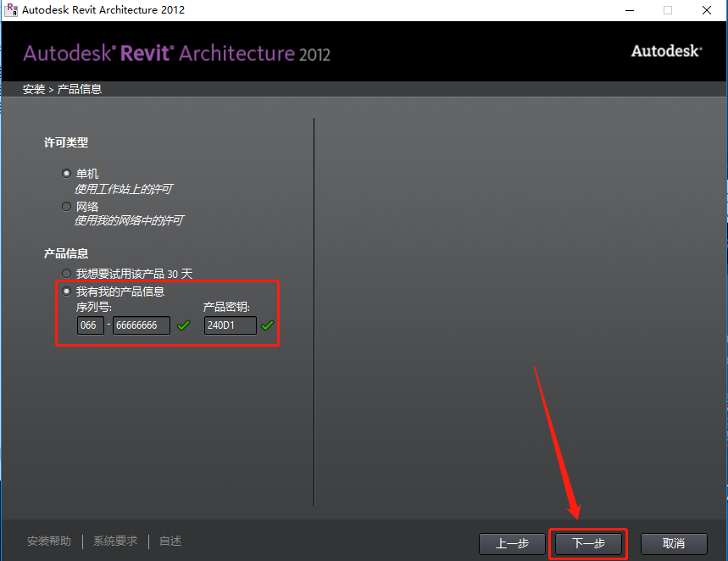The image size is (728, 561).
Task: Go back with the 上一步 button
Action: 512,543
